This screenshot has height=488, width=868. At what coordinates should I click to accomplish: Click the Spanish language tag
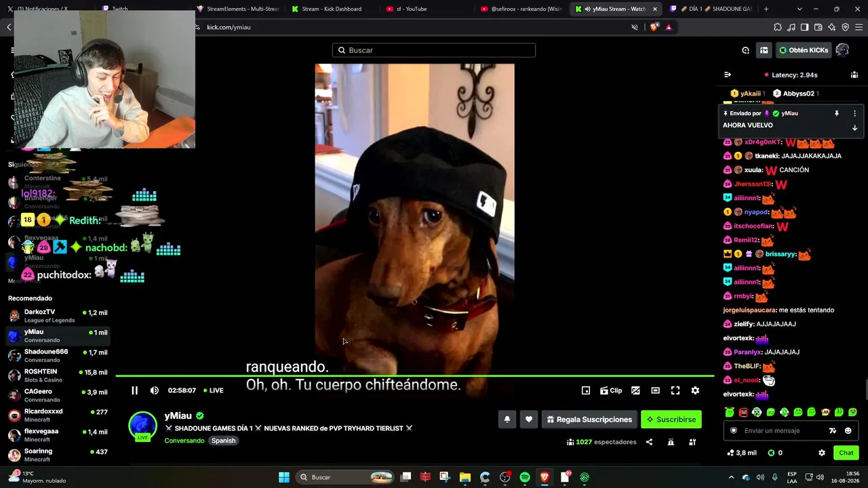[223, 441]
